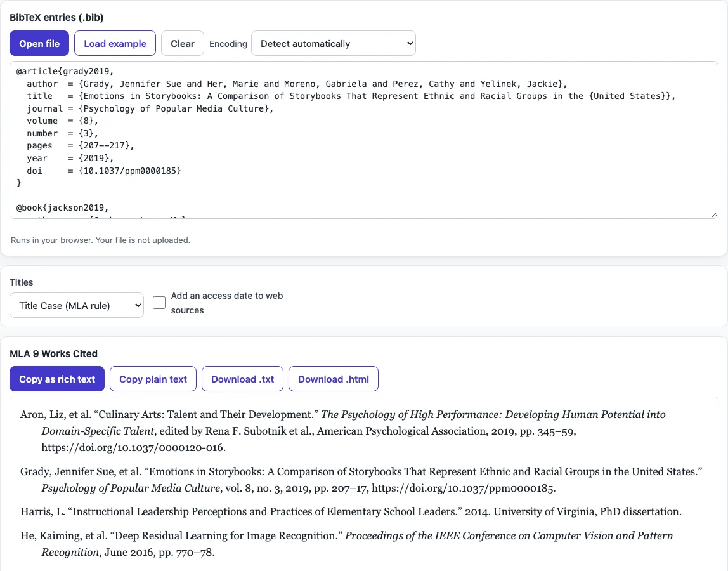728x571 pixels.
Task: Download the .html file
Action: 334,379
